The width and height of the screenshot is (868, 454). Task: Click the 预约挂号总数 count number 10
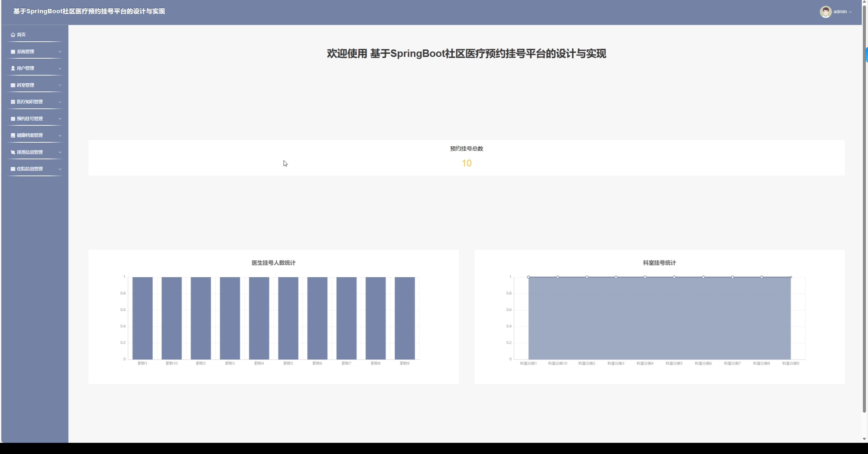(x=466, y=163)
